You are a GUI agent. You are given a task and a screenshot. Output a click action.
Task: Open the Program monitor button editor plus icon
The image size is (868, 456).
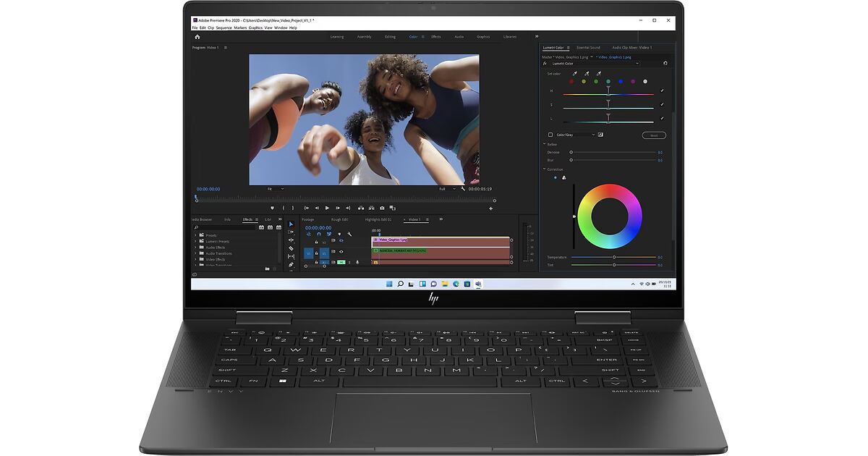click(491, 208)
